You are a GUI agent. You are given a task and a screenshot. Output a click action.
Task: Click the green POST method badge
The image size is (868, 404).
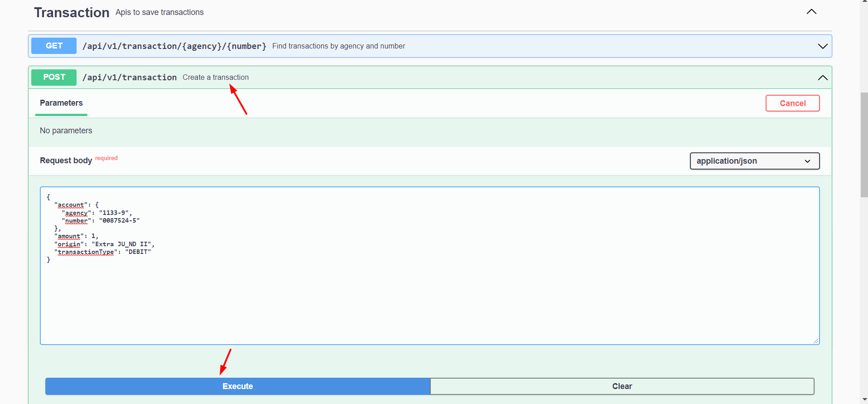(x=54, y=77)
